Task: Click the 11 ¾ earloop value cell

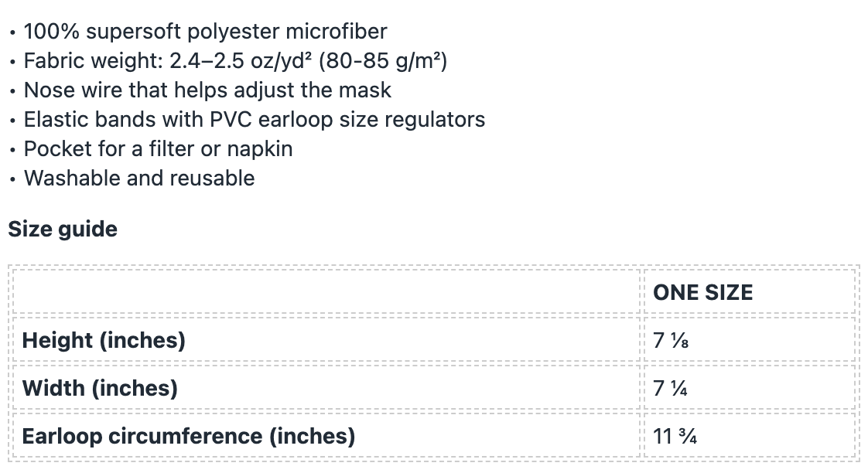Action: 750,436
